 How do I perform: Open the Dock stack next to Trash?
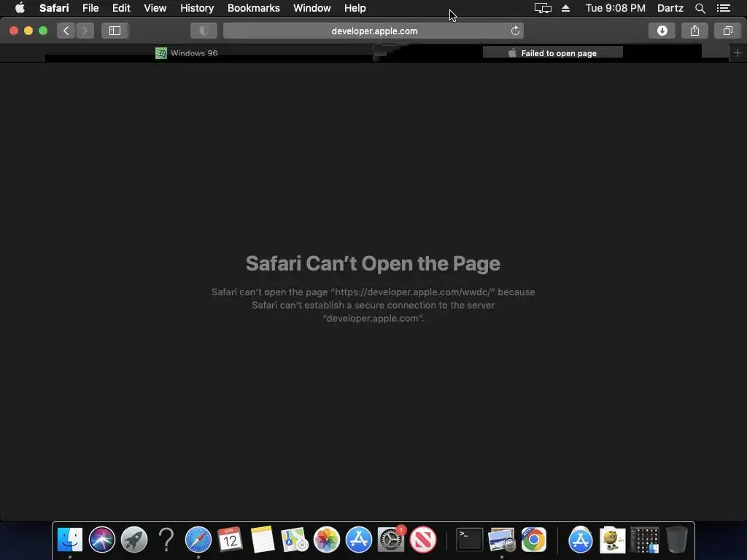(645, 540)
